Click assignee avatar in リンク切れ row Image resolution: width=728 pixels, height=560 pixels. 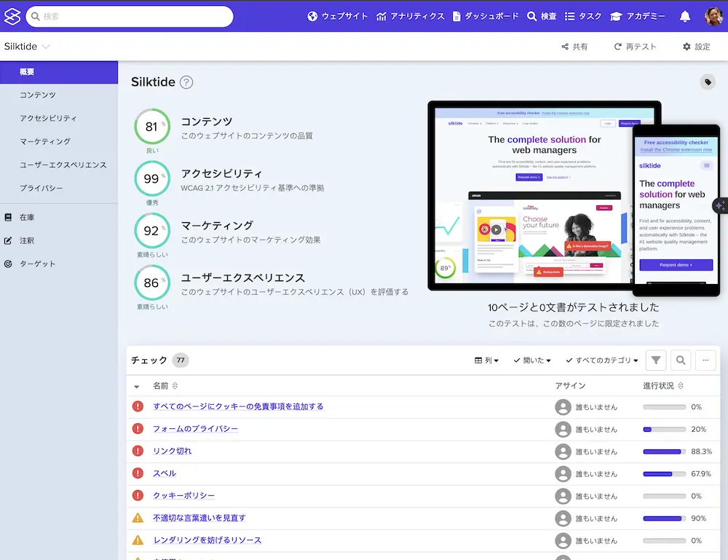click(563, 451)
